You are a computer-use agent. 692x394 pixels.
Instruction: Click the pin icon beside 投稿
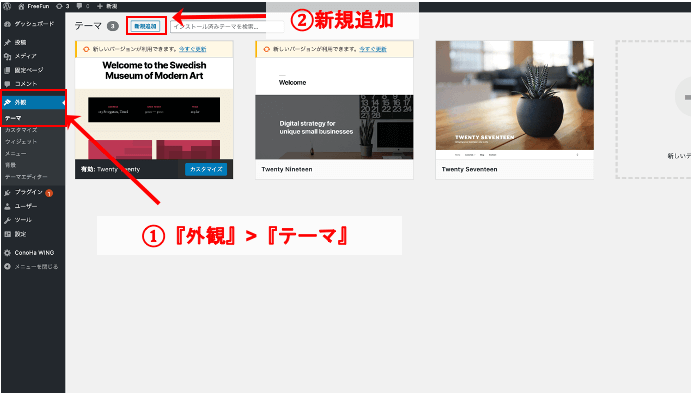click(7, 42)
